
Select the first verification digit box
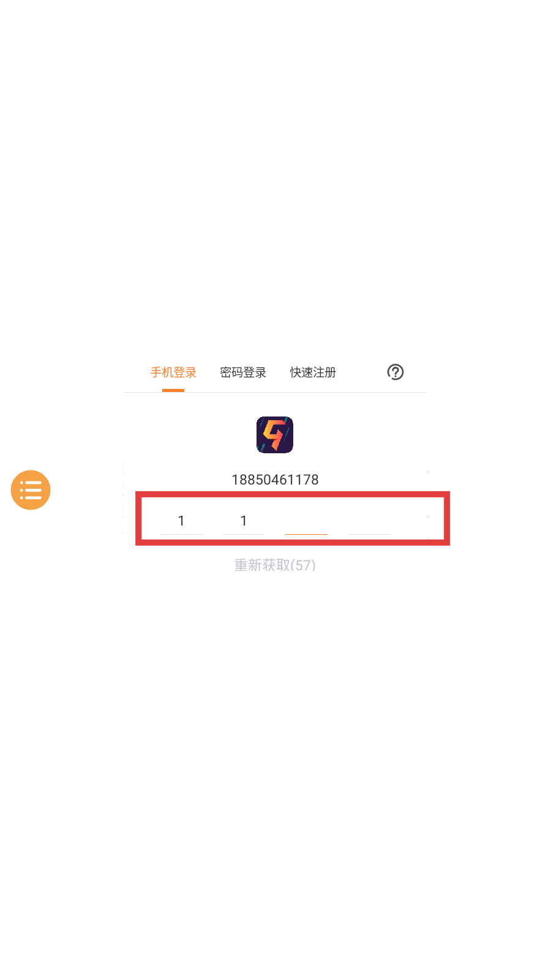[x=181, y=521]
